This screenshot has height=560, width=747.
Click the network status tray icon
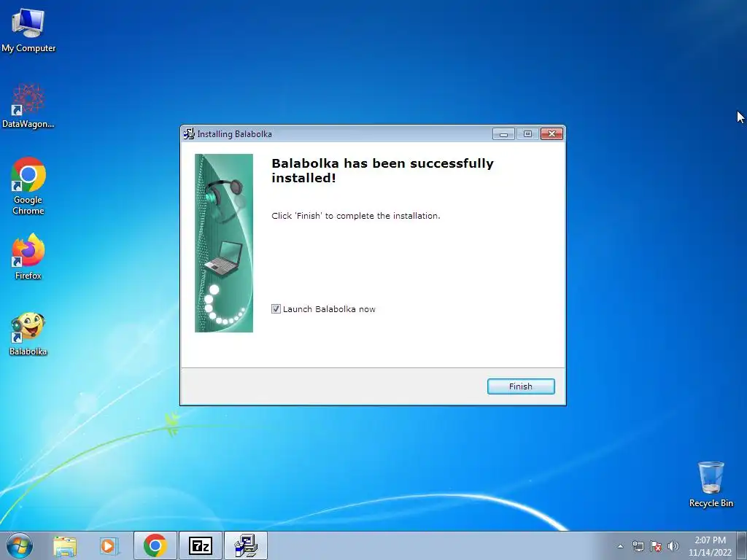click(x=638, y=546)
